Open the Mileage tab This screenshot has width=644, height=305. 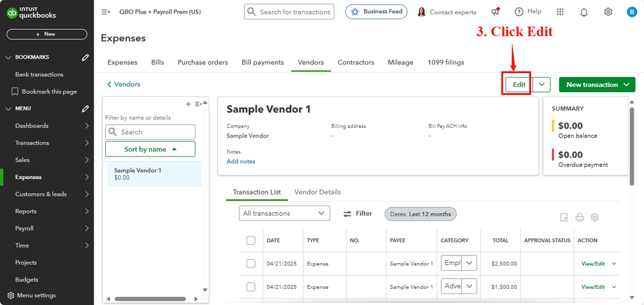401,63
